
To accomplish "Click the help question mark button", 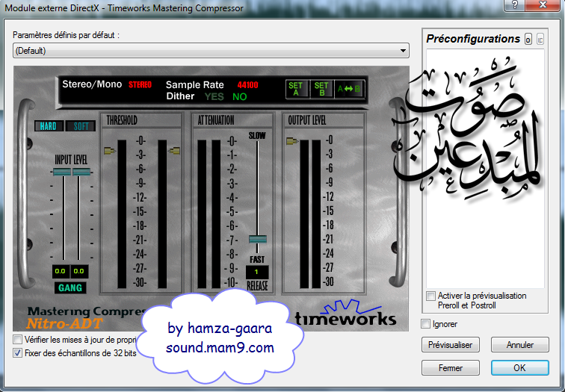I will pyautogui.click(x=514, y=5).
